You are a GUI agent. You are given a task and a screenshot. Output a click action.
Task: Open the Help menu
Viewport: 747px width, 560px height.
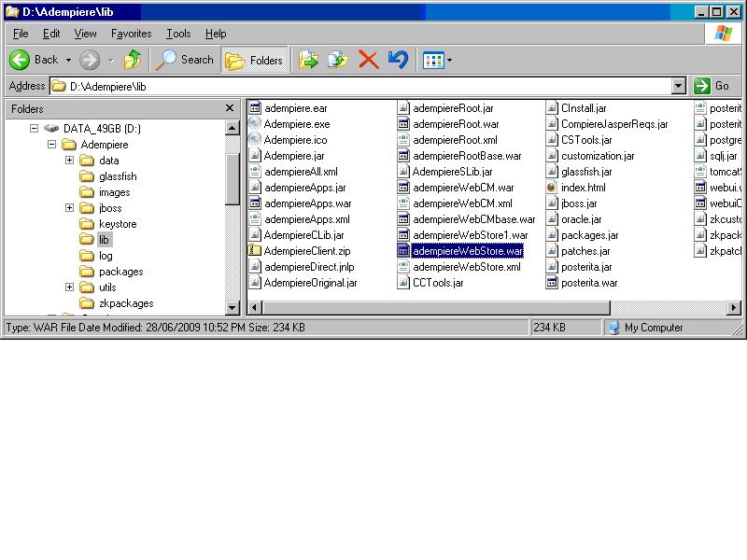216,34
